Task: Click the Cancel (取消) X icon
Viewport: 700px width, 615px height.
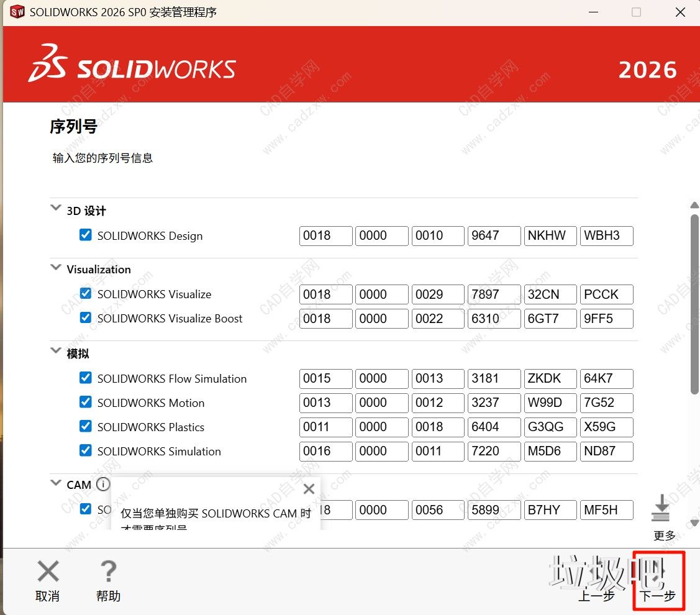Action: point(47,571)
